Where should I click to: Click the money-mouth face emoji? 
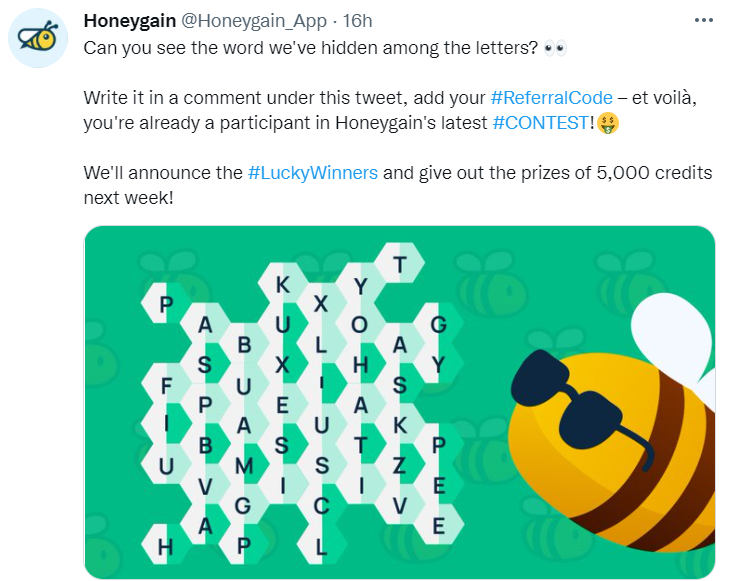pyautogui.click(x=608, y=123)
